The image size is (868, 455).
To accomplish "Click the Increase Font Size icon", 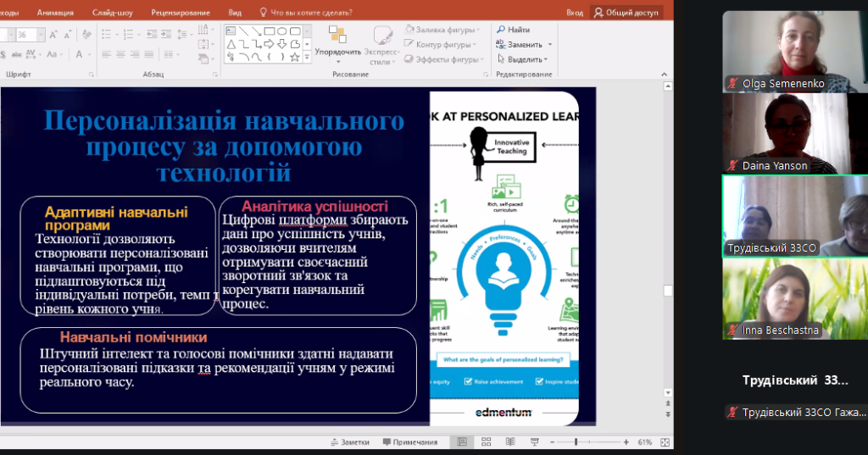I will (x=53, y=35).
